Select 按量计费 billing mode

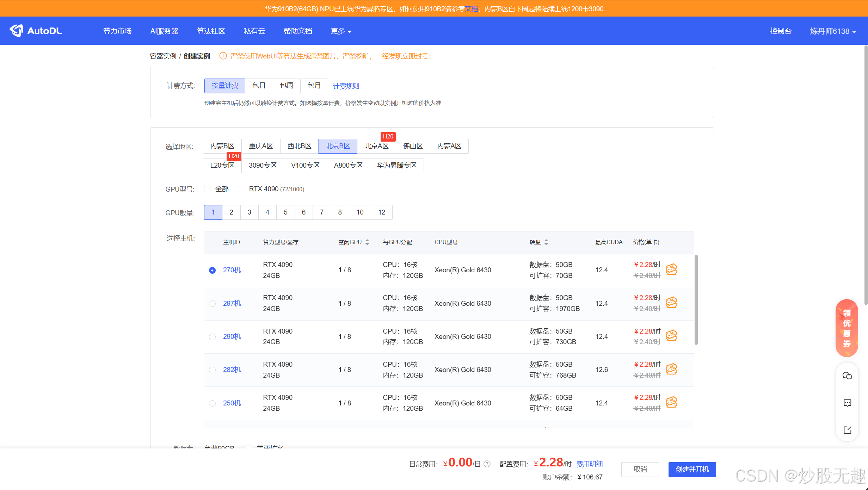(x=225, y=86)
